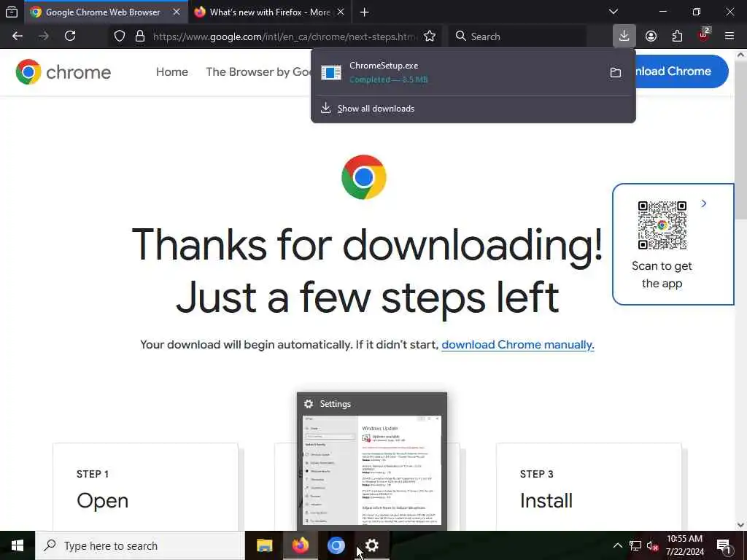The image size is (747, 560).
Task: Click download Chrome manually link
Action: [518, 345]
